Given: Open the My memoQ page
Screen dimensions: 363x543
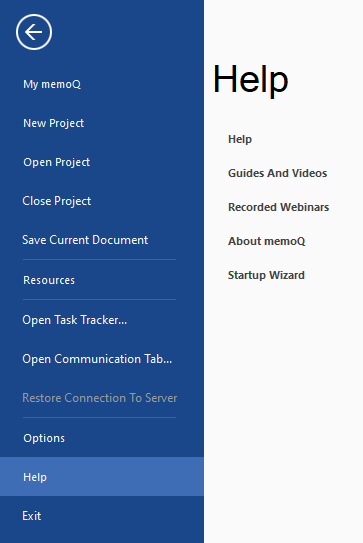Looking at the screenshot, I should [52, 84].
